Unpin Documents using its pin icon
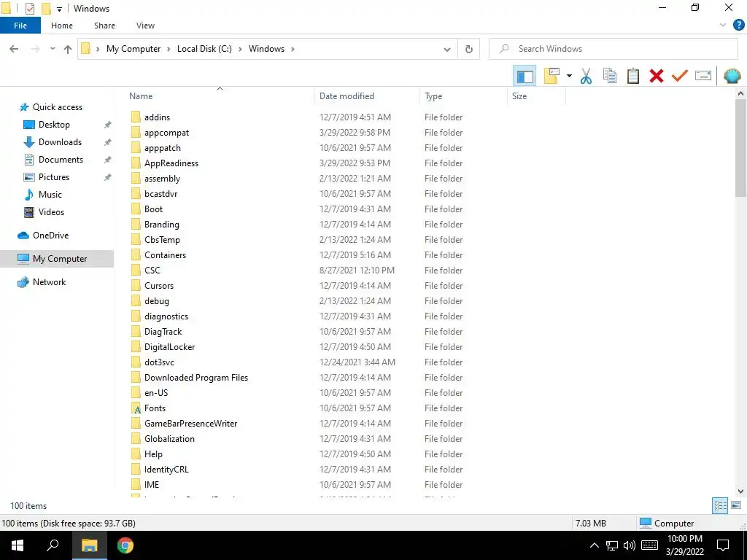The height and width of the screenshot is (560, 747). pyautogui.click(x=108, y=160)
